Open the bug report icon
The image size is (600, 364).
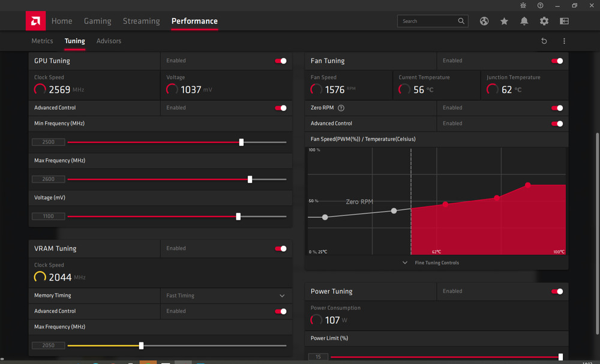tap(523, 5)
